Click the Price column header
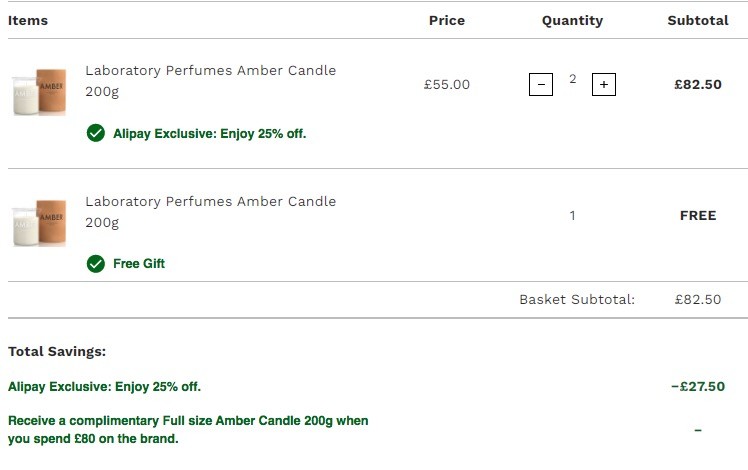This screenshot has width=748, height=470. (x=447, y=21)
